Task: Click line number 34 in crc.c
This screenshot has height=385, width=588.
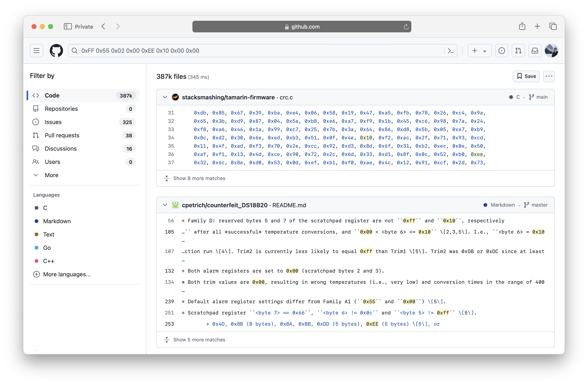Action: pyautogui.click(x=171, y=138)
